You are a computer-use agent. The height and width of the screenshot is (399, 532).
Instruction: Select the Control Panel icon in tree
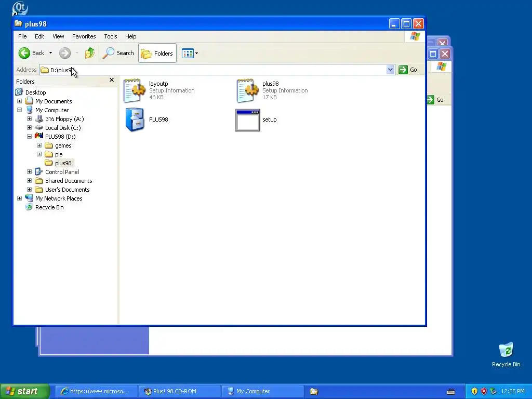[39, 171]
